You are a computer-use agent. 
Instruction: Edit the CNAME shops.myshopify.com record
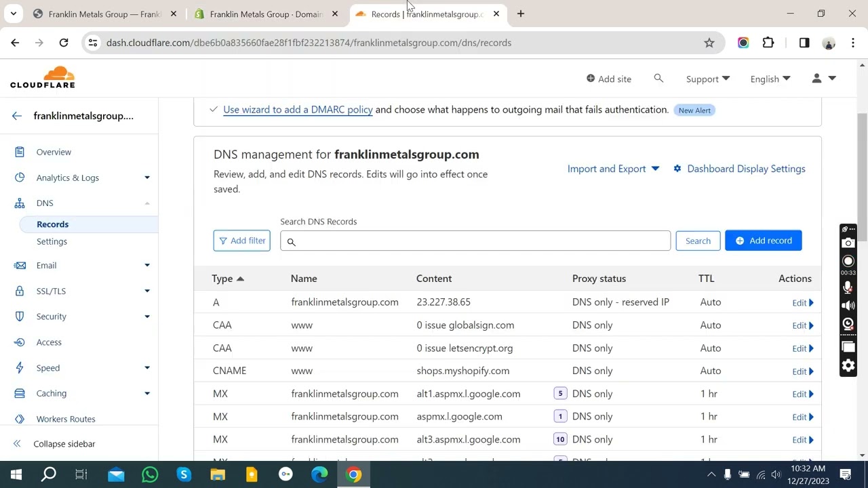802,371
